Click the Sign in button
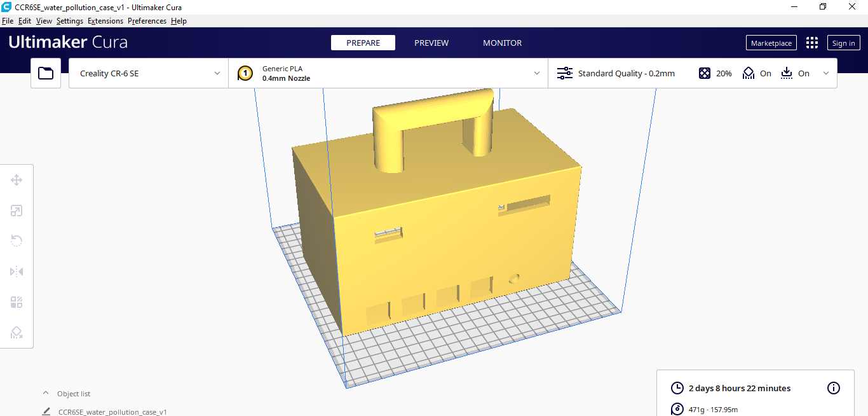Image resolution: width=868 pixels, height=416 pixels. coord(843,43)
